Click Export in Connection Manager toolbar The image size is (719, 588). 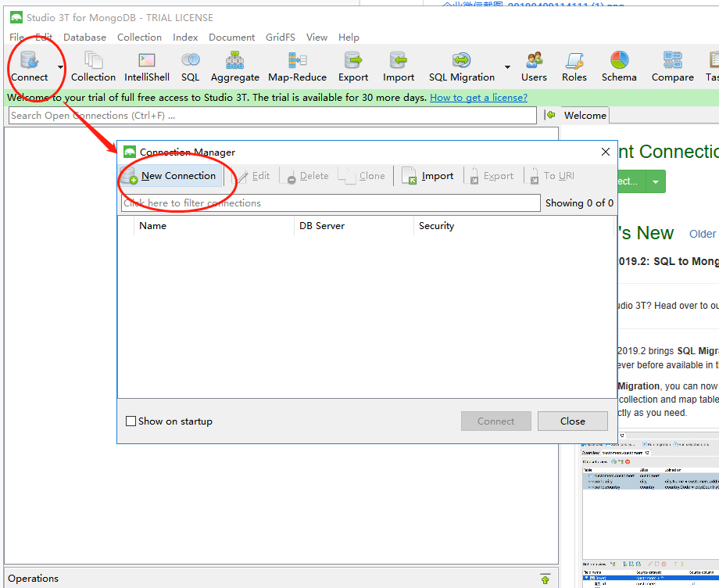click(x=491, y=176)
